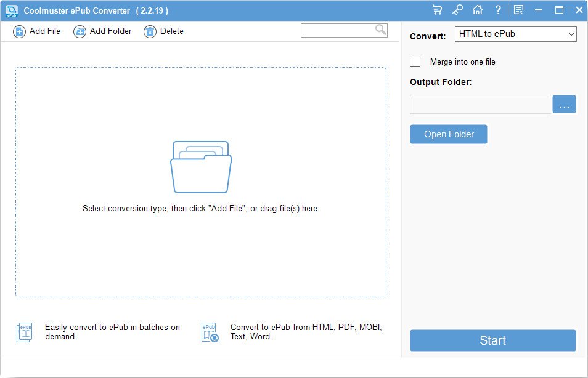Enable the Merge into one file checkbox

tap(415, 62)
